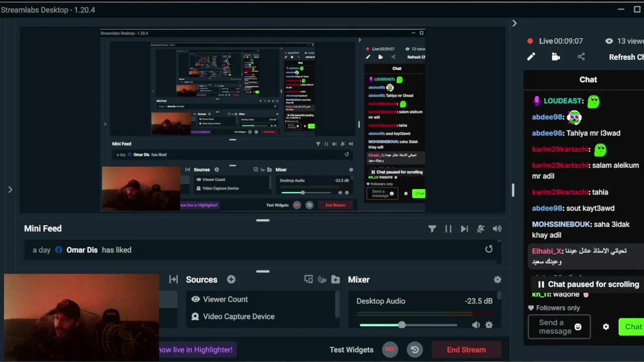Start recording with the REC button
The image size is (644, 362).
click(x=390, y=349)
